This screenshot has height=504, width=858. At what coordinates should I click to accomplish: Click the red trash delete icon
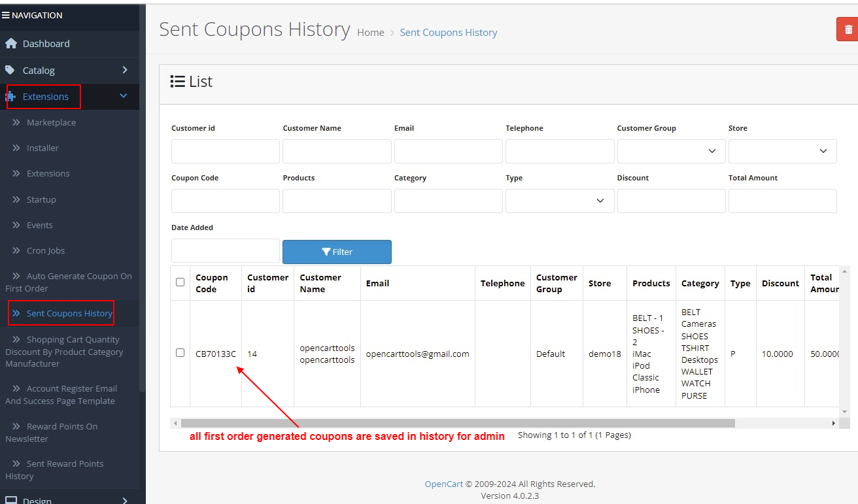point(848,29)
